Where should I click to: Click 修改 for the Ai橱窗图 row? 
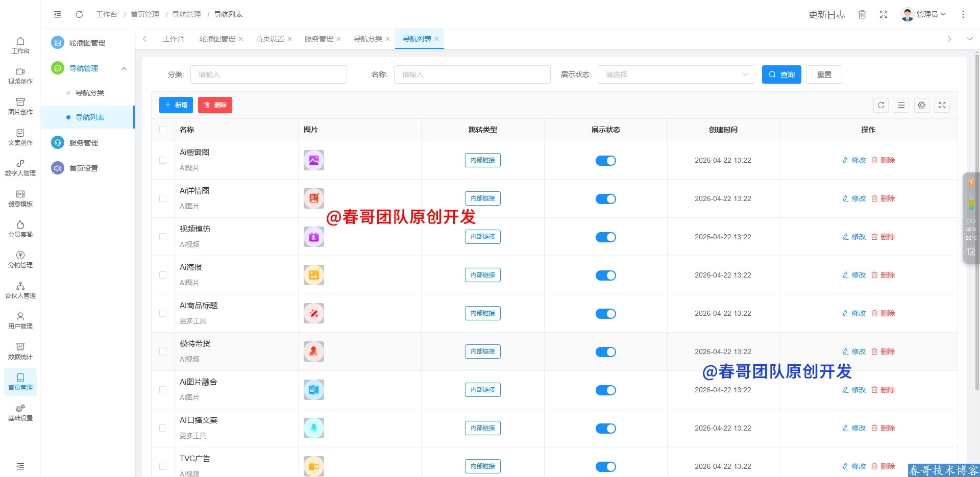(854, 160)
